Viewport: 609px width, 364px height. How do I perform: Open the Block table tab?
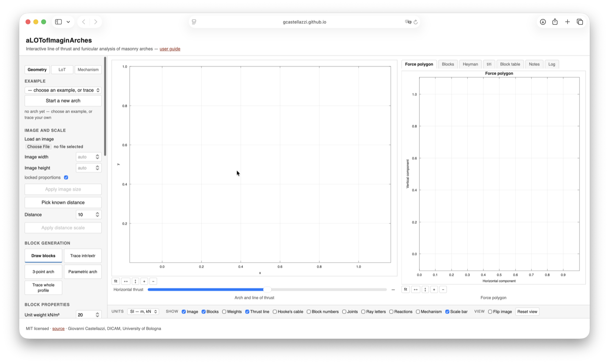tap(510, 64)
